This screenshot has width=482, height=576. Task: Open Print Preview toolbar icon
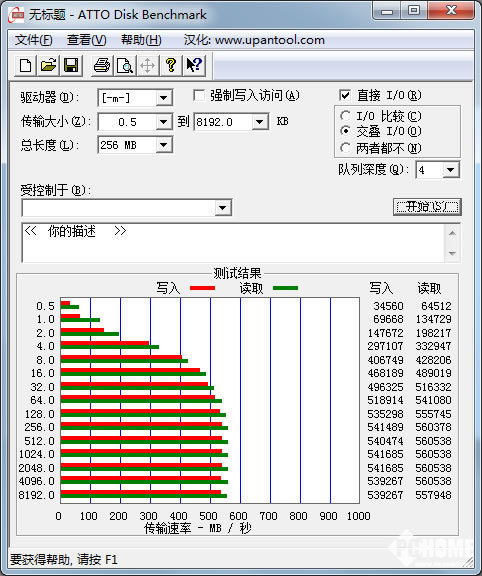125,66
